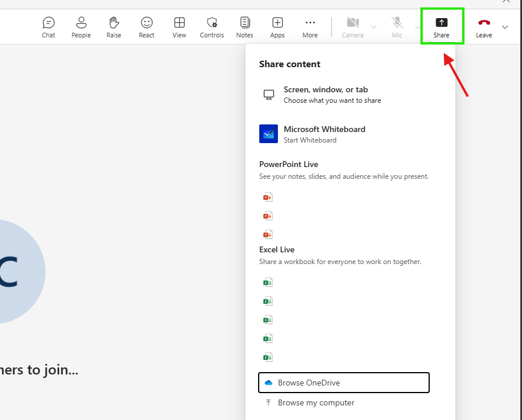Viewport: 522px width, 420px height.
Task: Expand leave options chevron
Action: click(505, 27)
